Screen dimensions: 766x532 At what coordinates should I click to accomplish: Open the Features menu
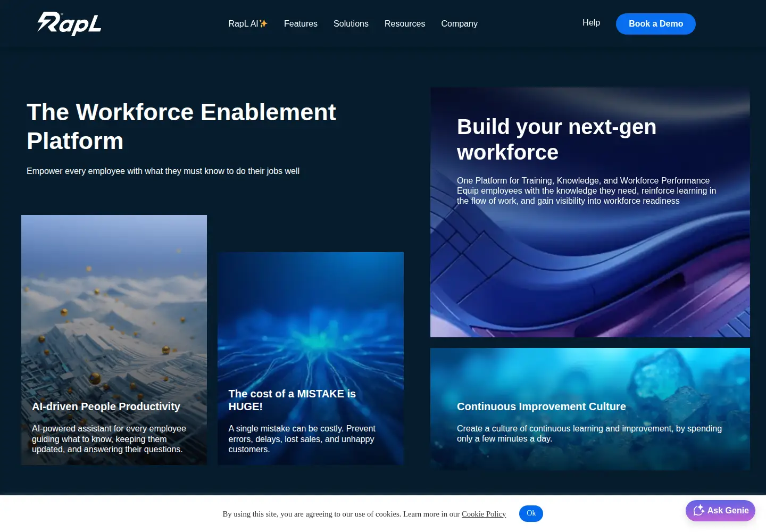(x=301, y=23)
